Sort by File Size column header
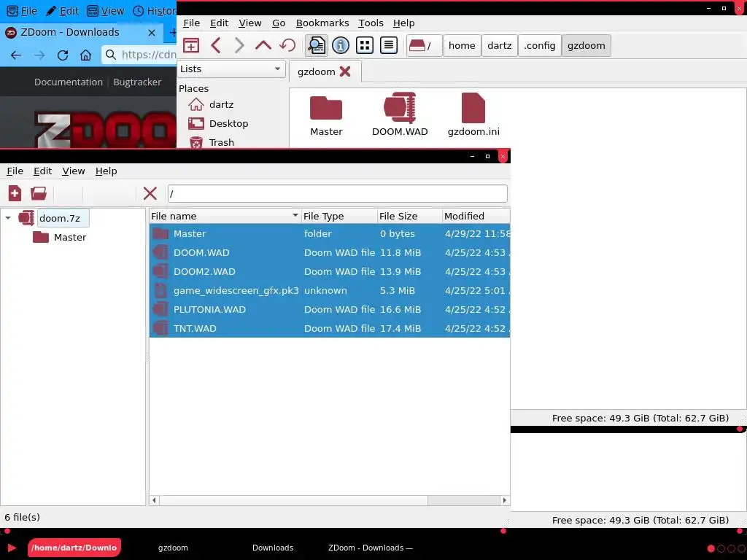 pos(410,216)
